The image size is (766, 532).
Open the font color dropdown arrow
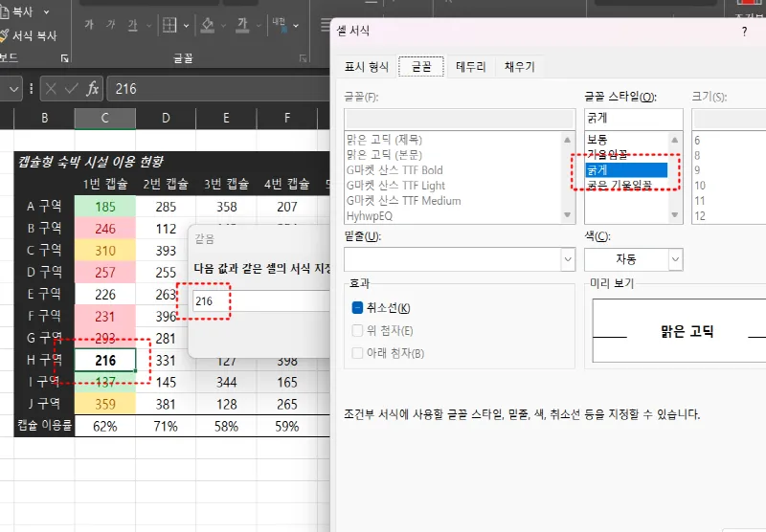click(x=259, y=26)
